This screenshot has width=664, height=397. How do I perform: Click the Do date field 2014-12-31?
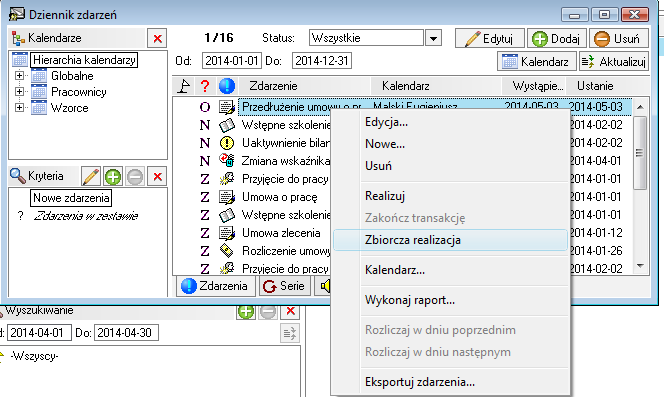coord(321,61)
